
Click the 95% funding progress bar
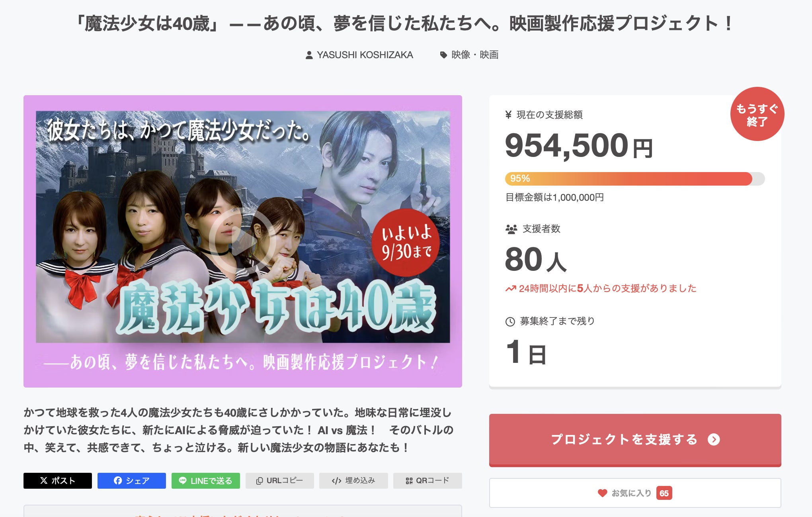pyautogui.click(x=634, y=179)
